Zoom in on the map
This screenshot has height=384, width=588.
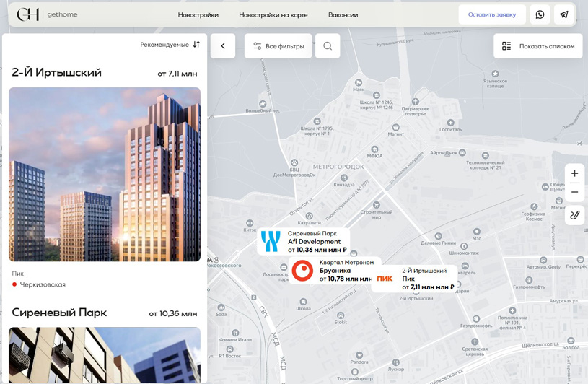click(574, 173)
